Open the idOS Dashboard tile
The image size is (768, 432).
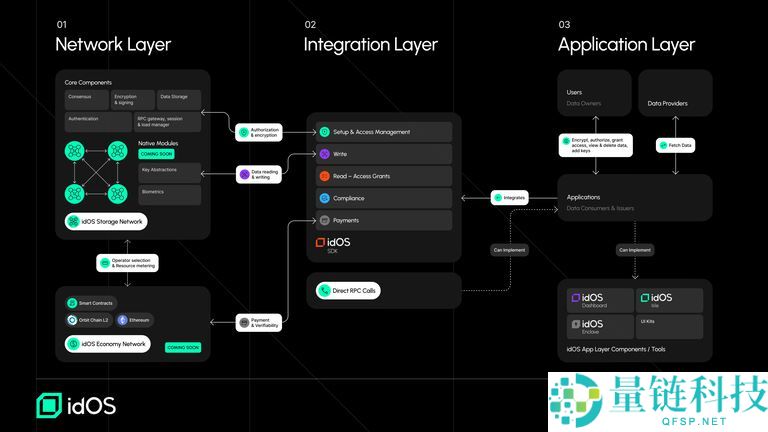point(600,300)
